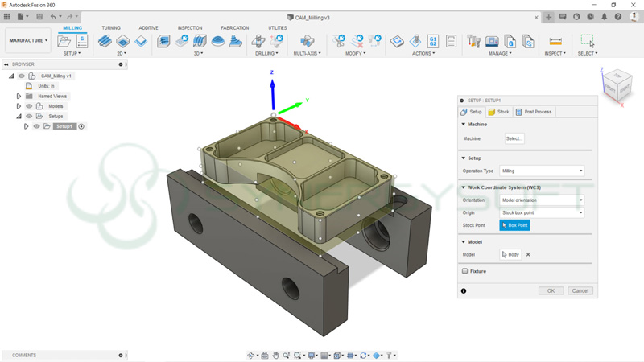The width and height of the screenshot is (644, 362).
Task: Expand the Named Views tree node
Action: coord(19,96)
